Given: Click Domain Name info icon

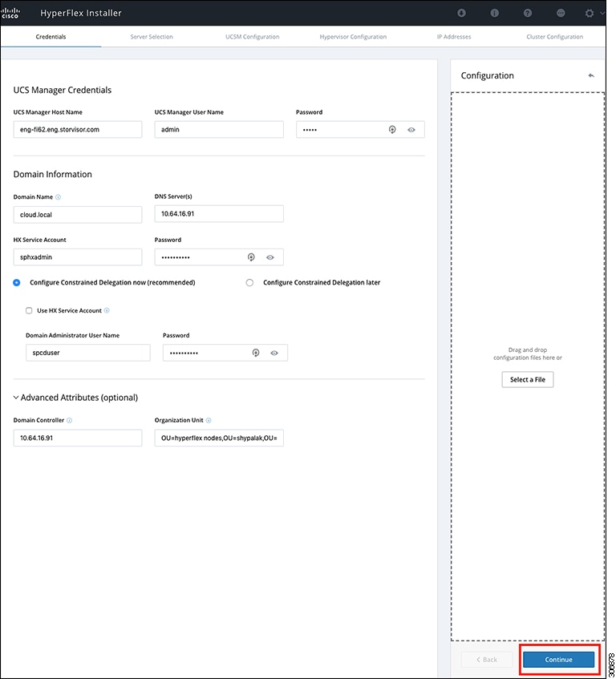Looking at the screenshot, I should click(58, 197).
